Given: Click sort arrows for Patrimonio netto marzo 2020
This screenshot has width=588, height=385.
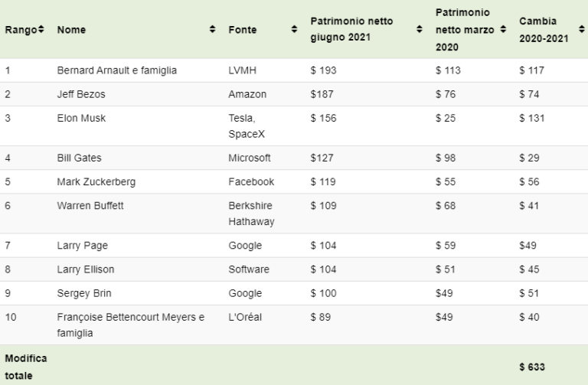Looking at the screenshot, I should (503, 29).
